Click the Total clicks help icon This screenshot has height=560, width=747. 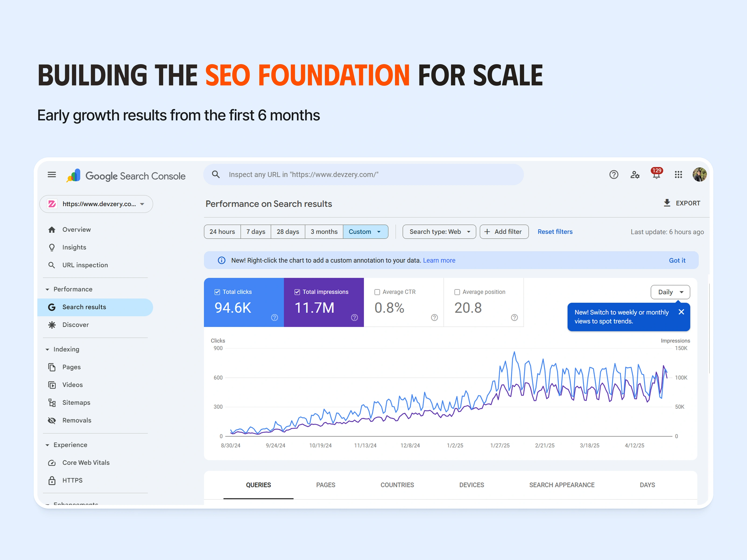(275, 317)
